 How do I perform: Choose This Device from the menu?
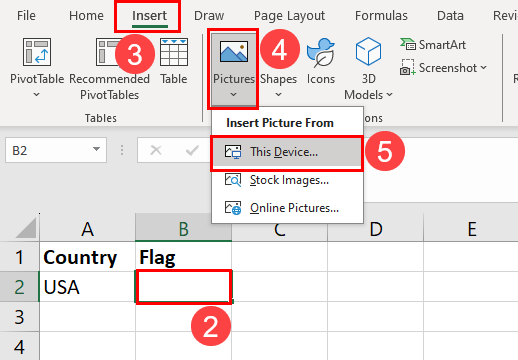point(287,152)
